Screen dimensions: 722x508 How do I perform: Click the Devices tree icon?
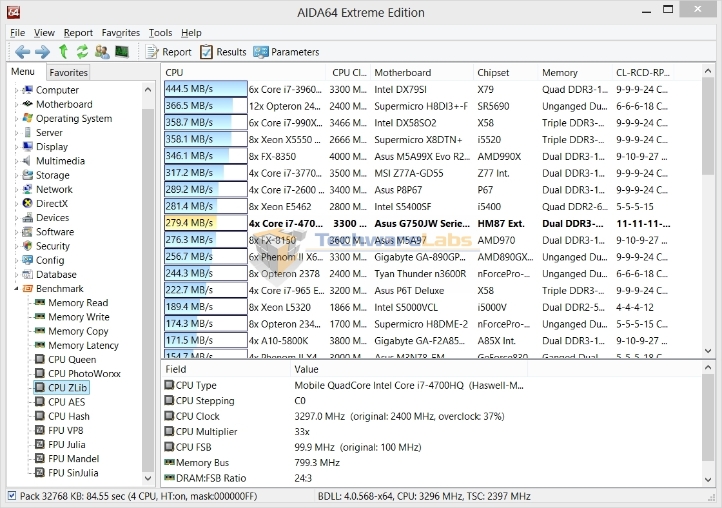pos(28,217)
